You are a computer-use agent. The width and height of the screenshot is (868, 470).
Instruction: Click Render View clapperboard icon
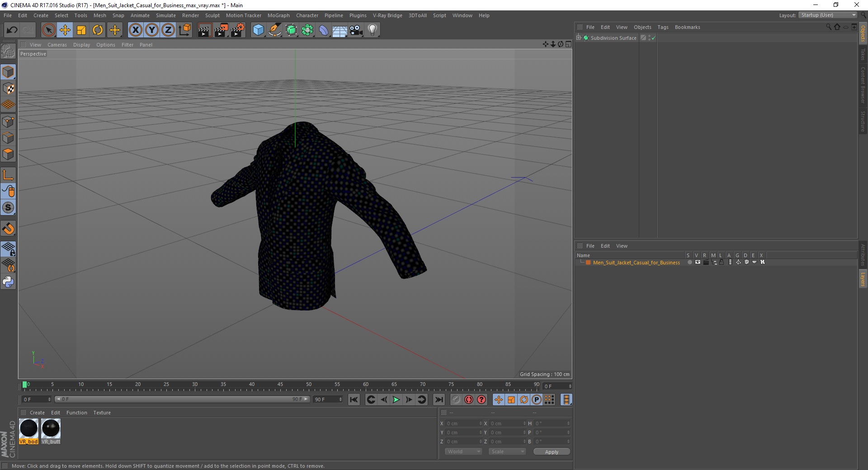[x=204, y=30]
